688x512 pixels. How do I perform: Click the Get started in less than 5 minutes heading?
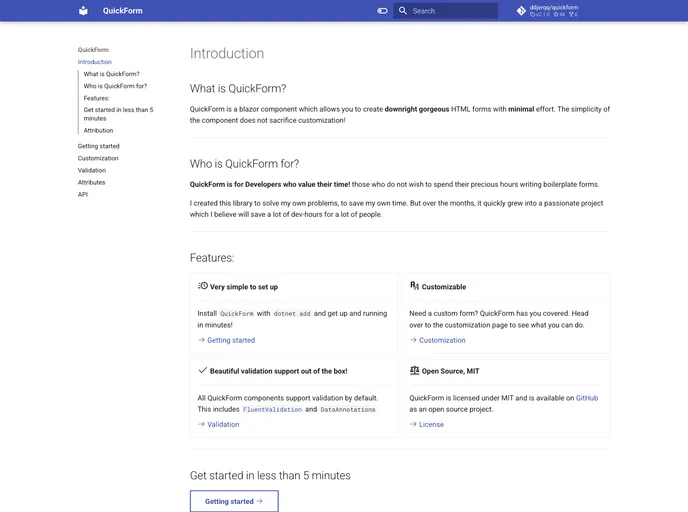270,476
